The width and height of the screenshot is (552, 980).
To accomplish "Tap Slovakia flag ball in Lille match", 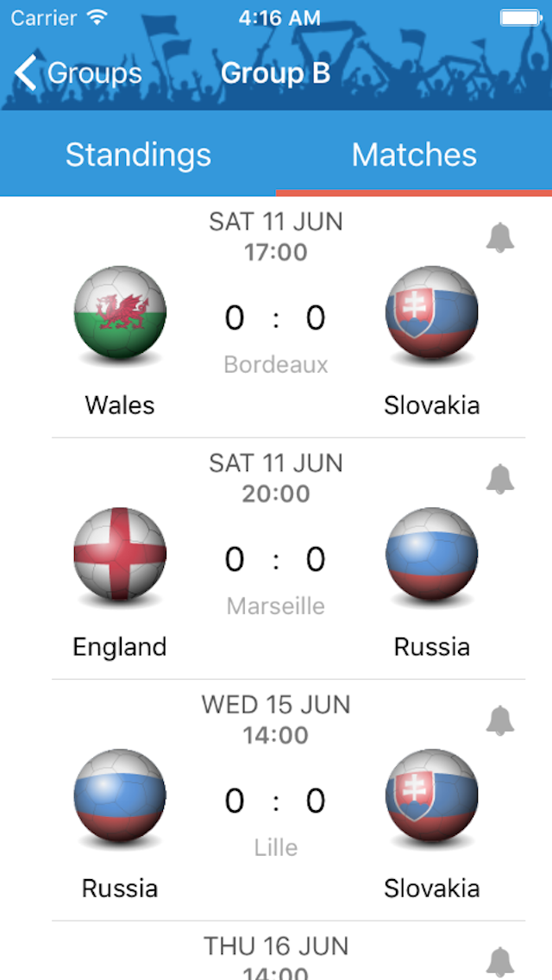I will pos(431,795).
